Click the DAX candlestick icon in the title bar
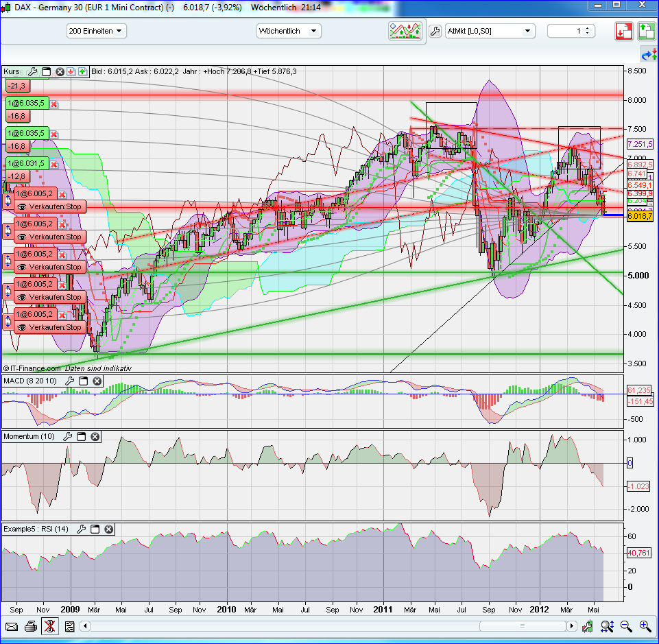Image resolution: width=659 pixels, height=644 pixels. [6, 8]
